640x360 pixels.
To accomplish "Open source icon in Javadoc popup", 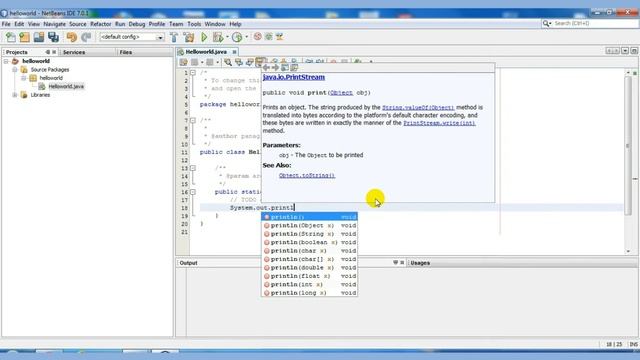I will (x=294, y=67).
